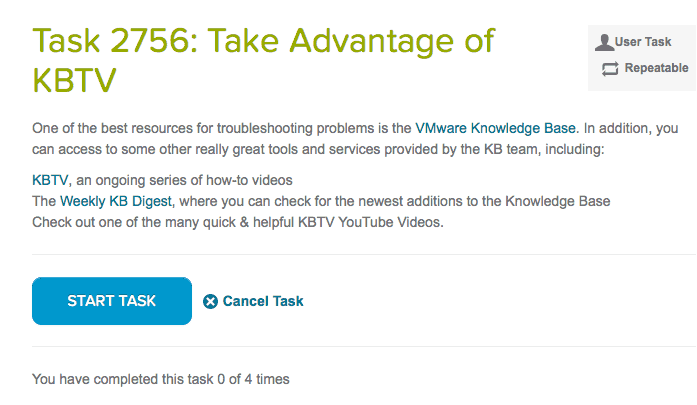The width and height of the screenshot is (697, 405).
Task: Click the circled X cancel icon
Action: point(210,301)
